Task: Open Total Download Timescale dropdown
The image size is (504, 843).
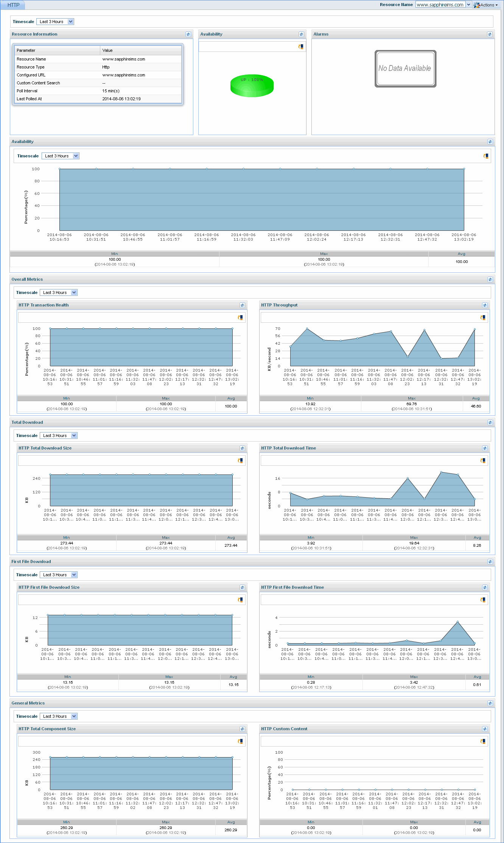Action: pos(59,435)
